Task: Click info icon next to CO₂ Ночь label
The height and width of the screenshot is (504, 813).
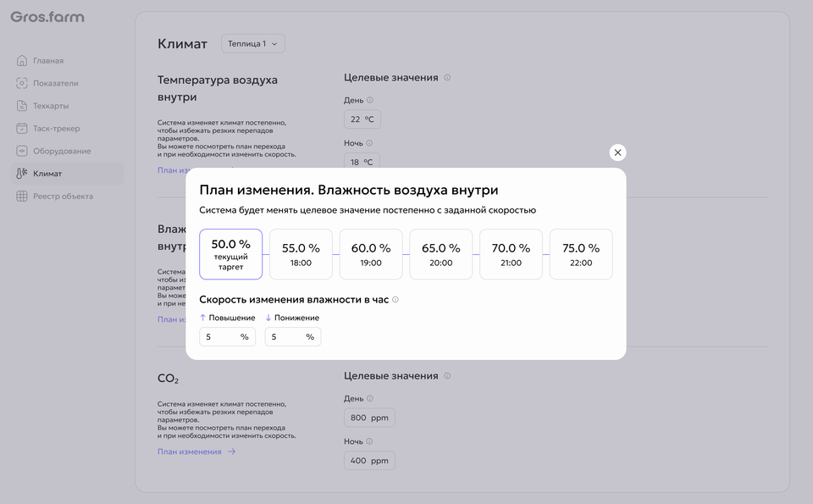Action: coord(369,442)
